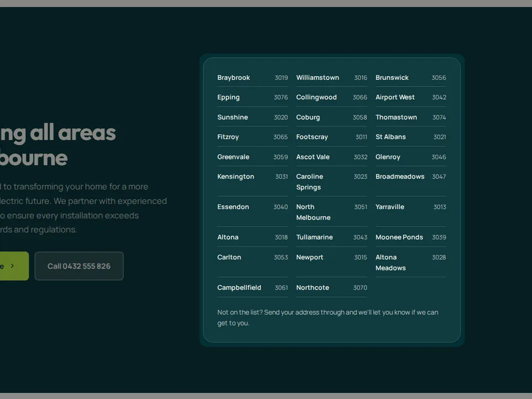Choose Glenroy from the suburb list
Viewport: 532px width, 399px height.
(x=388, y=157)
